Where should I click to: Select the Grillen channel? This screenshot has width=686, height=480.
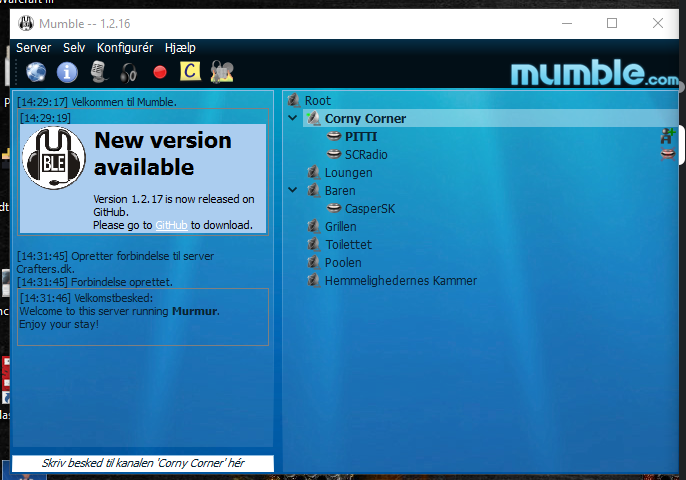340,227
